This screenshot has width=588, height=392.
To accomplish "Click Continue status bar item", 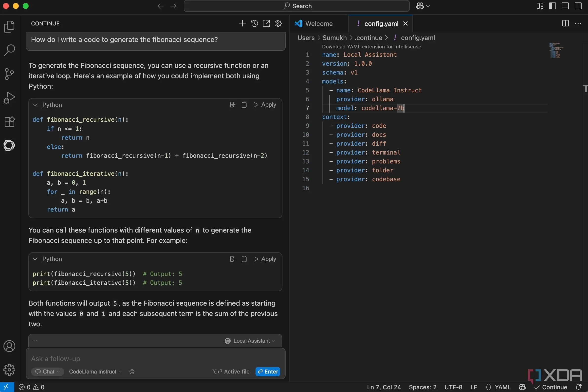I will tap(551, 387).
